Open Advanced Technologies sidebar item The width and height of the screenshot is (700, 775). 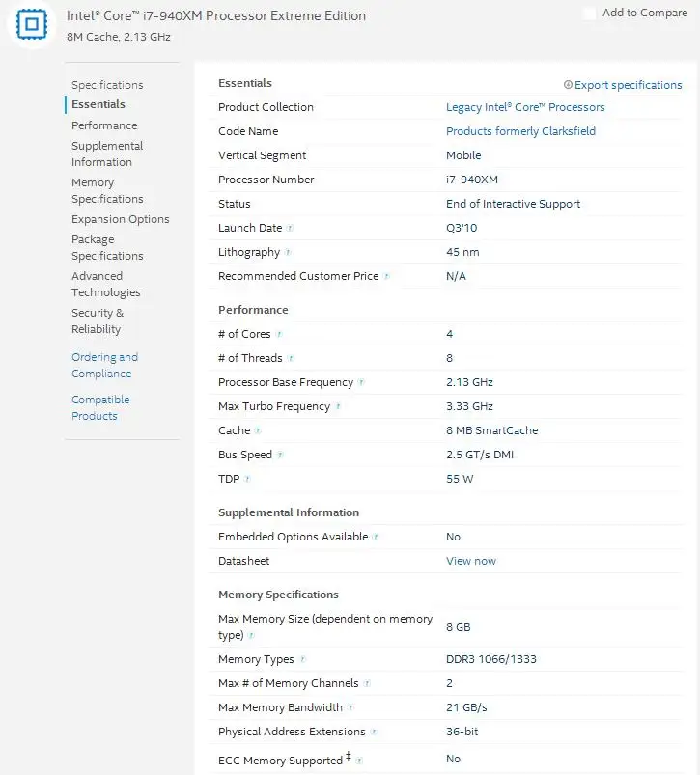coord(106,284)
